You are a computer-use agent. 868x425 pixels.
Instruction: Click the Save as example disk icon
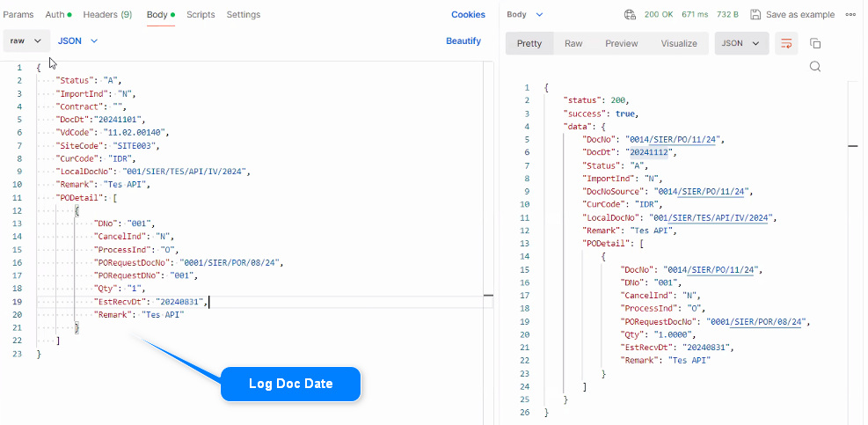coord(756,15)
